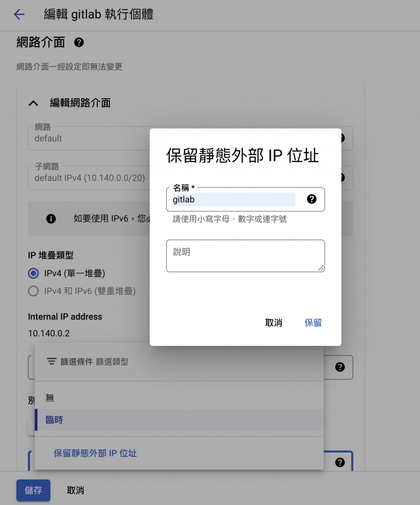Select IPv4 (單一堆疊) radio option

point(33,273)
